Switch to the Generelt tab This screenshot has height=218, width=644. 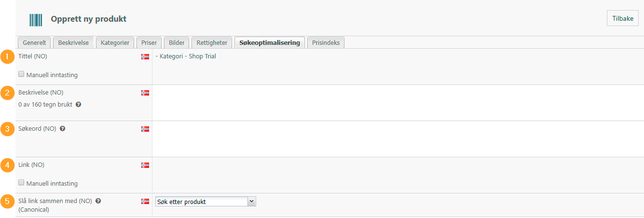pyautogui.click(x=34, y=42)
